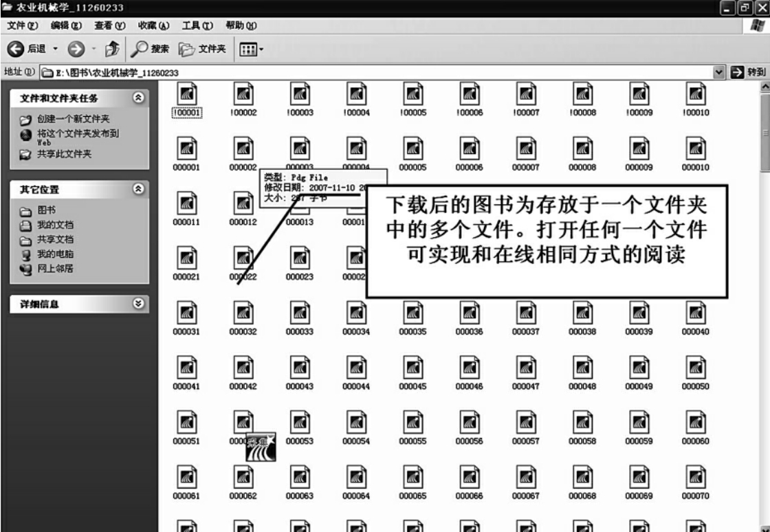770x532 pixels.
Task: Select the 000051 pdg file icon
Action: [186, 423]
